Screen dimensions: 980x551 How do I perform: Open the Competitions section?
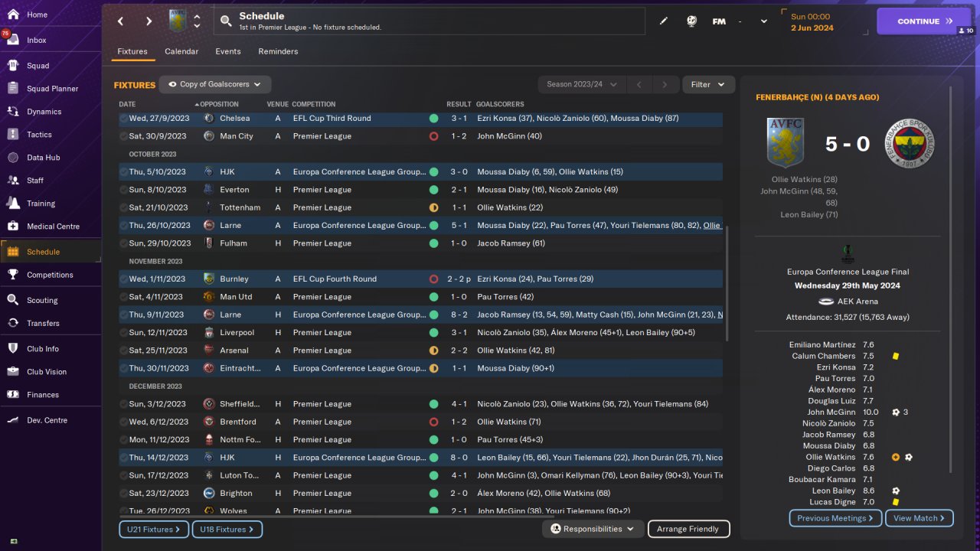[x=51, y=275]
